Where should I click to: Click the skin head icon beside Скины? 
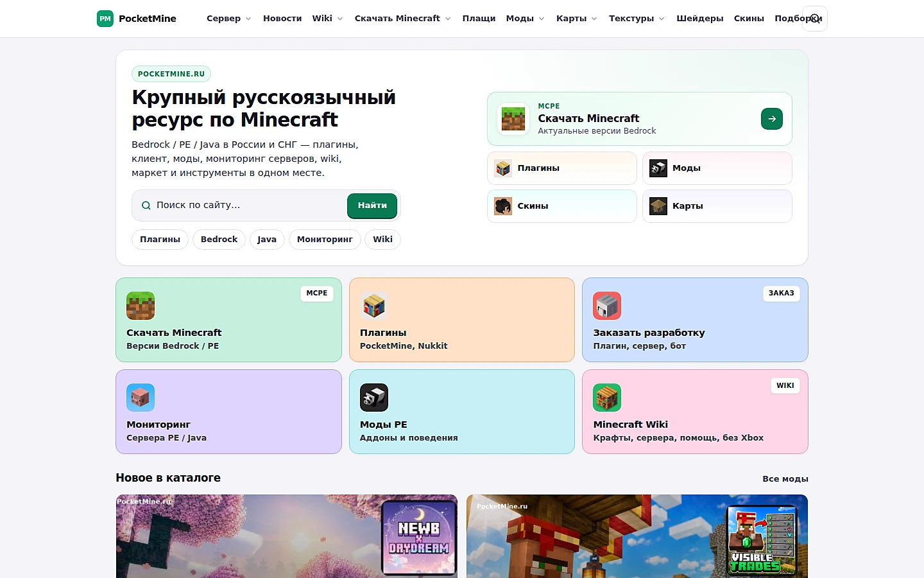click(503, 206)
